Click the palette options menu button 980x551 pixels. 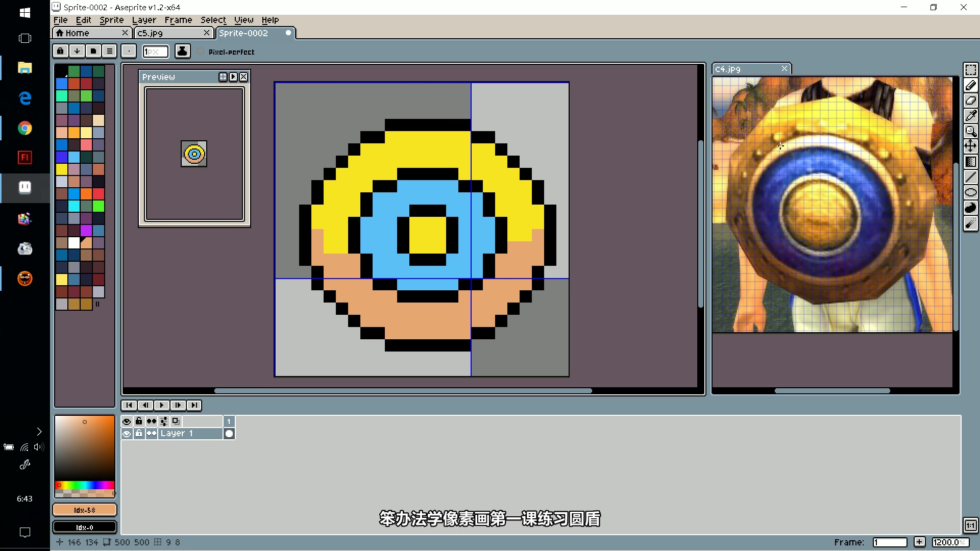(109, 51)
